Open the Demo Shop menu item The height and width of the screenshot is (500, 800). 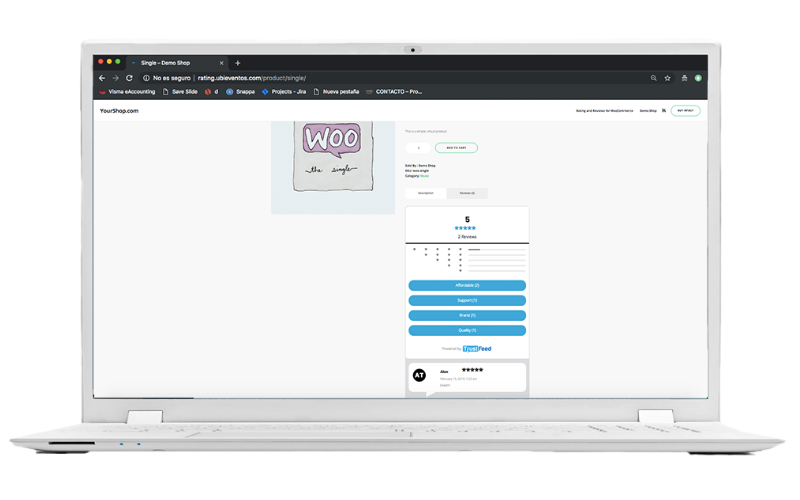(x=648, y=111)
